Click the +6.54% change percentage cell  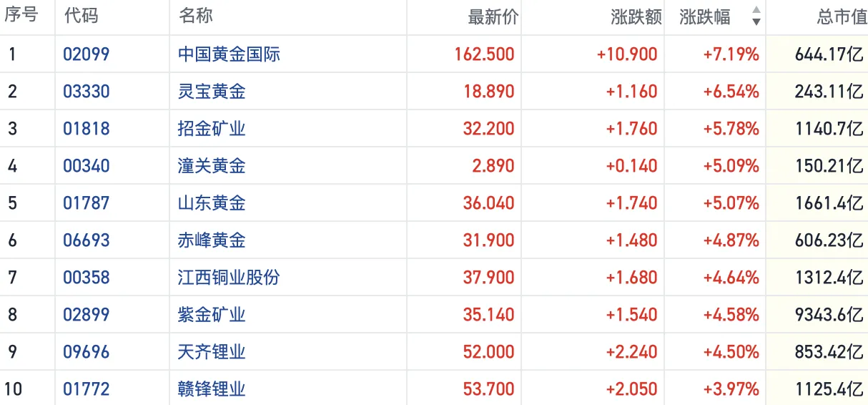[730, 92]
